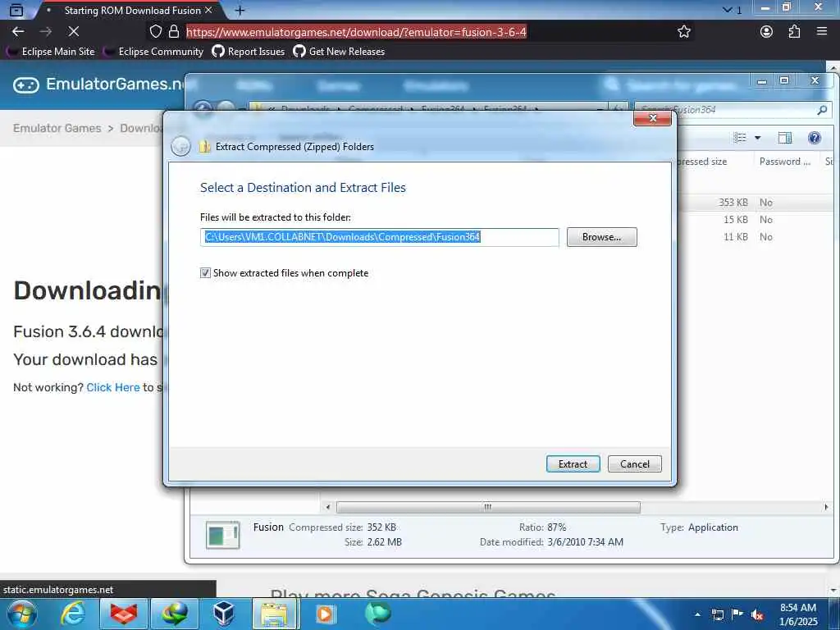The height and width of the screenshot is (630, 840).
Task: Open the list-all-tabs dropdown chevron
Action: (x=727, y=10)
